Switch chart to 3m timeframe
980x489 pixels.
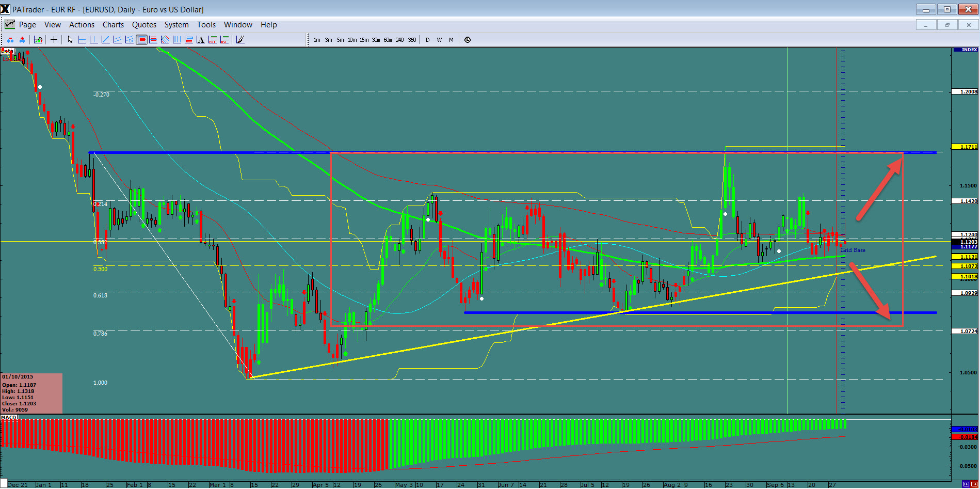(329, 40)
